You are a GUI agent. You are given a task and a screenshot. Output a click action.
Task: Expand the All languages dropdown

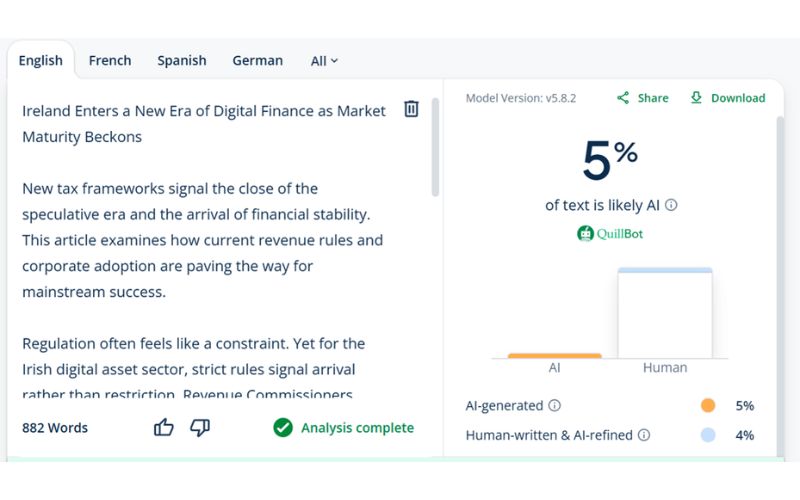pyautogui.click(x=324, y=61)
